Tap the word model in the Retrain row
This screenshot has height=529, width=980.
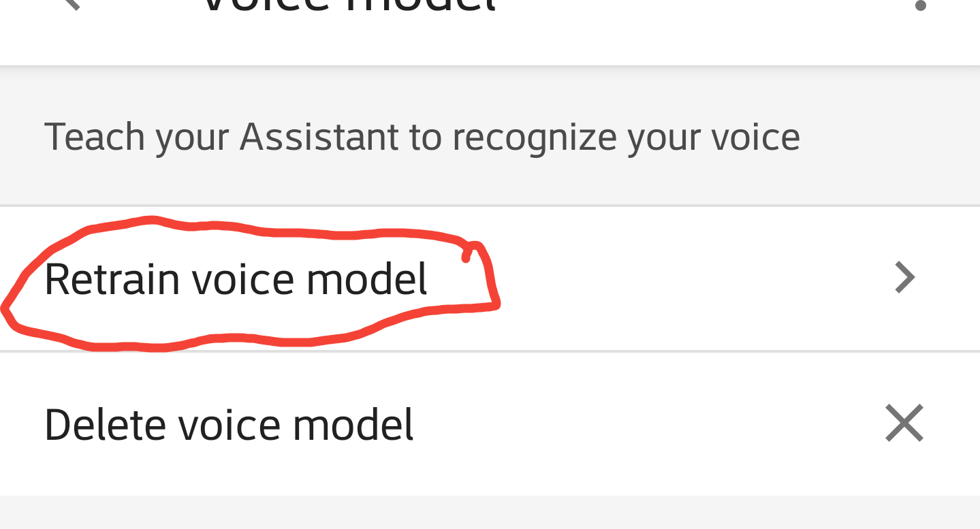366,279
